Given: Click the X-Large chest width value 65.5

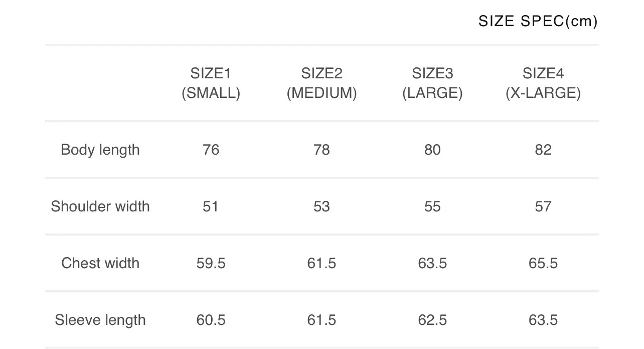Looking at the screenshot, I should tap(543, 263).
